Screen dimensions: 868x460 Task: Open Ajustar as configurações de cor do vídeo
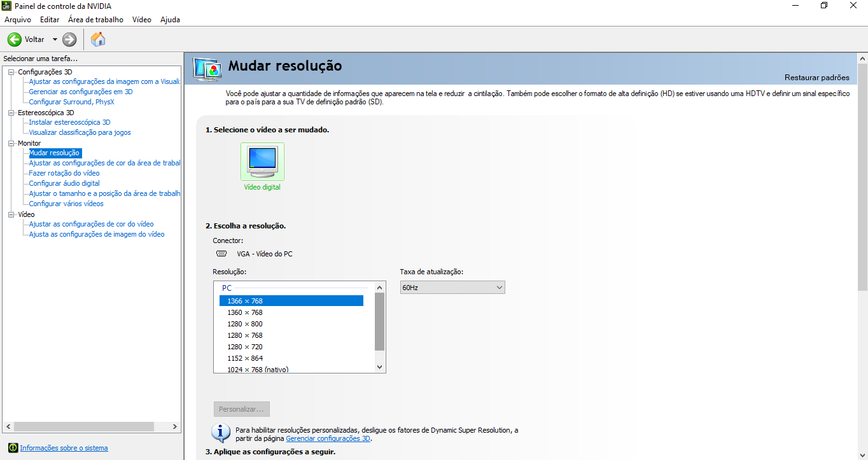(92, 224)
